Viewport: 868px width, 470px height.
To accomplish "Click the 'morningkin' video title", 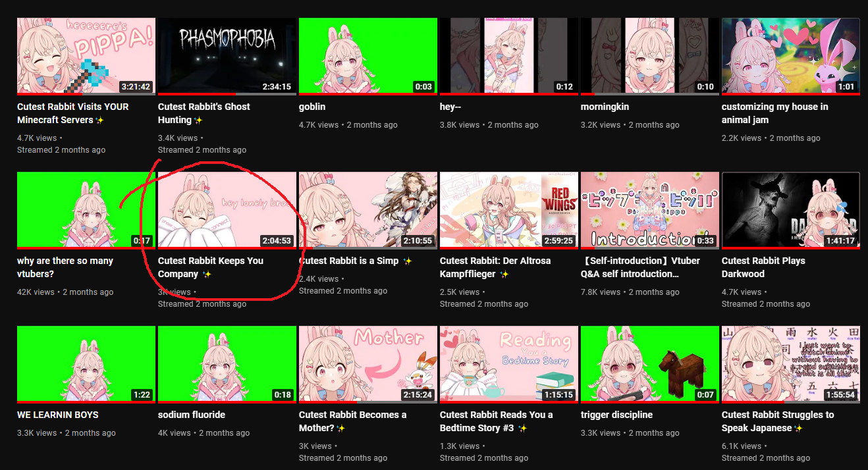I will (605, 107).
